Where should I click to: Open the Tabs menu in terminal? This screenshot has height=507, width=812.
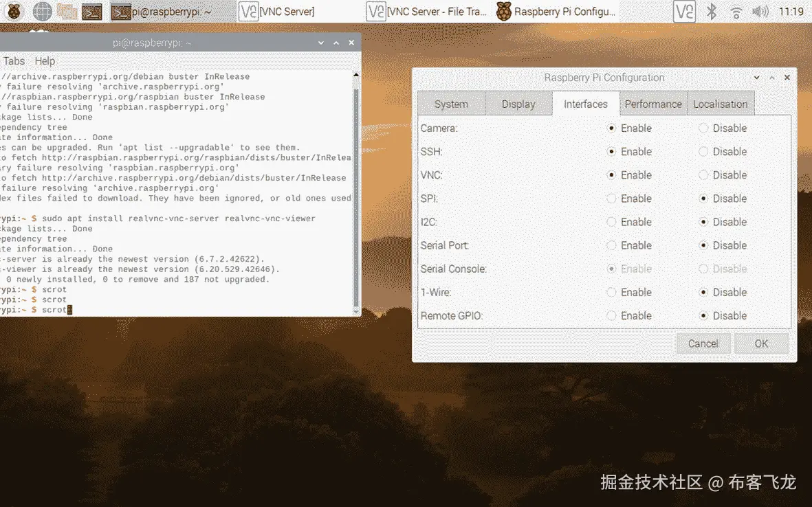point(14,61)
